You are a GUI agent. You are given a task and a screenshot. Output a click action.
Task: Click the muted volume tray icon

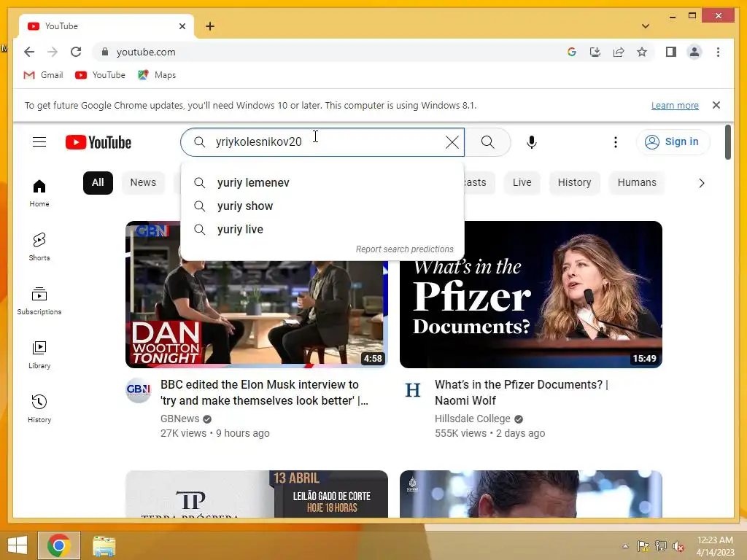click(x=678, y=546)
